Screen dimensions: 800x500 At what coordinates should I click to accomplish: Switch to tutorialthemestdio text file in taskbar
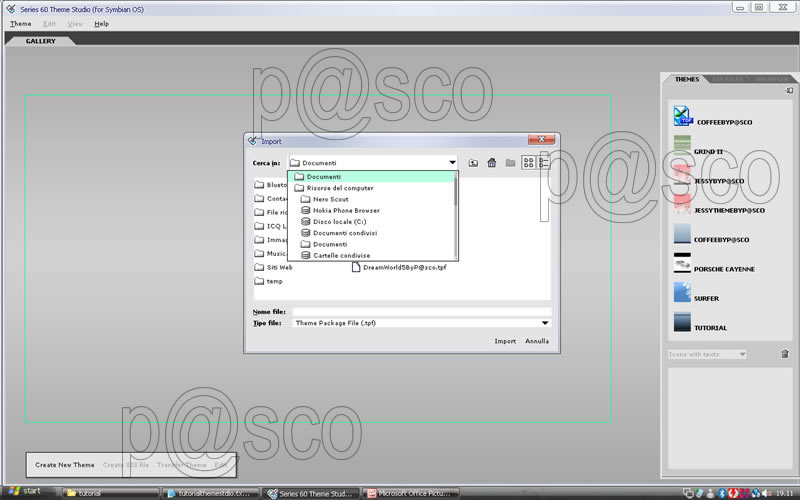click(211, 493)
